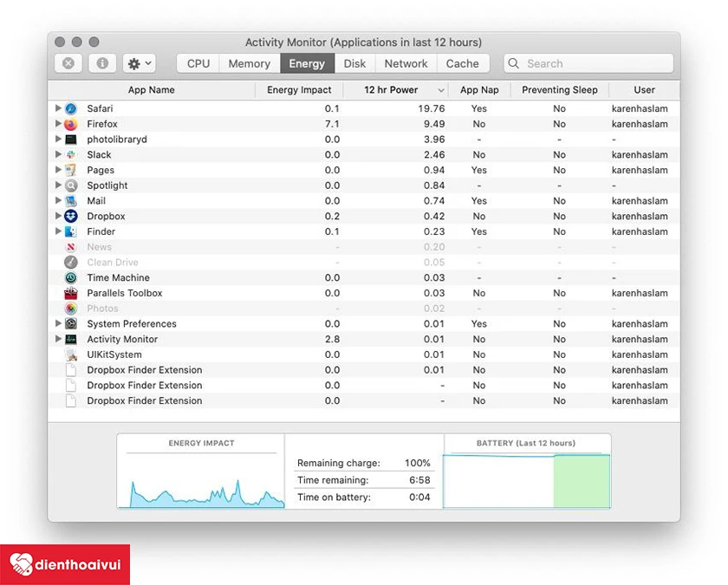Screen dimensions: 728x585
Task: Select the UIKitSystem name
Action: click(x=114, y=354)
